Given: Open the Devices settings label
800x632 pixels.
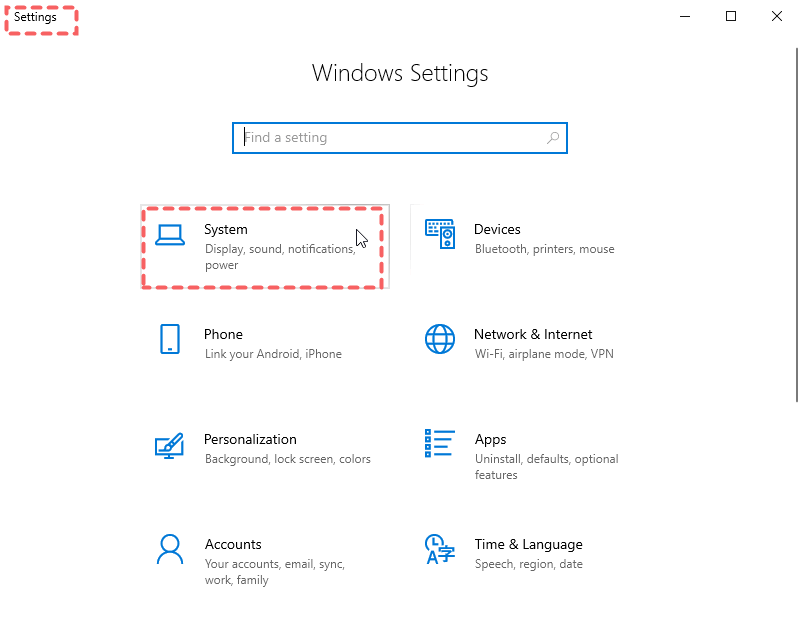Looking at the screenshot, I should pyautogui.click(x=497, y=230).
